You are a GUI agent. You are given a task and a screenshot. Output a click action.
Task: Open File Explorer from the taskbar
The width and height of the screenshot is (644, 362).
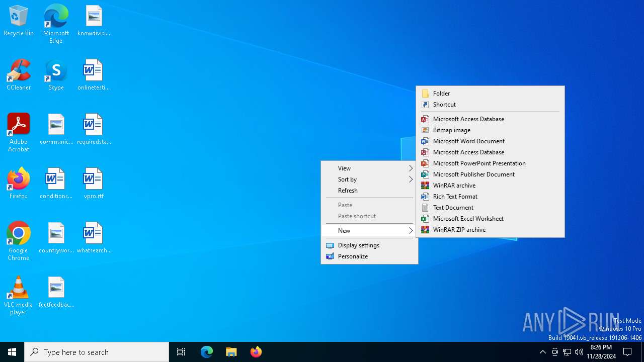point(231,352)
